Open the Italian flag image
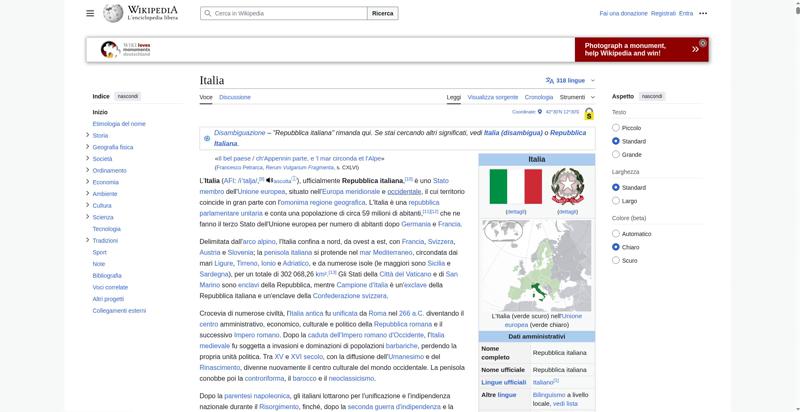800x412 pixels. pyautogui.click(x=515, y=187)
